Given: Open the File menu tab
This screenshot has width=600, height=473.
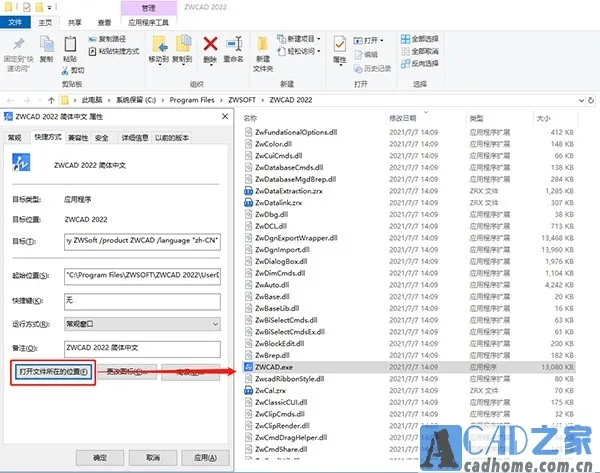Looking at the screenshot, I should click(x=15, y=22).
